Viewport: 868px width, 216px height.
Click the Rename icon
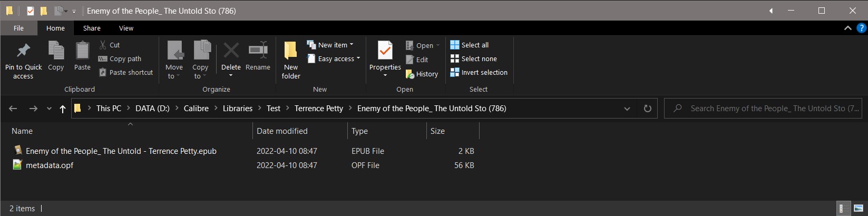point(258,52)
